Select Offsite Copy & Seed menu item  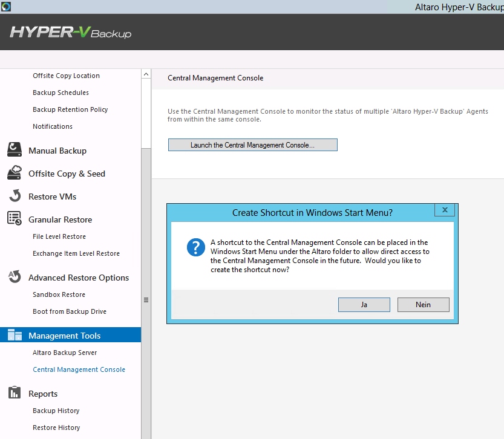tap(67, 174)
